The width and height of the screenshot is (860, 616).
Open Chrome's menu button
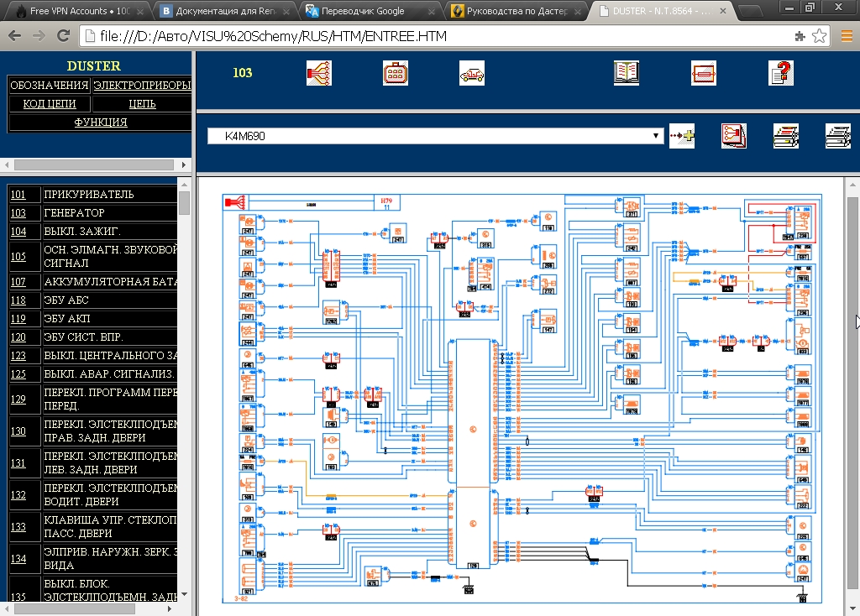click(845, 37)
